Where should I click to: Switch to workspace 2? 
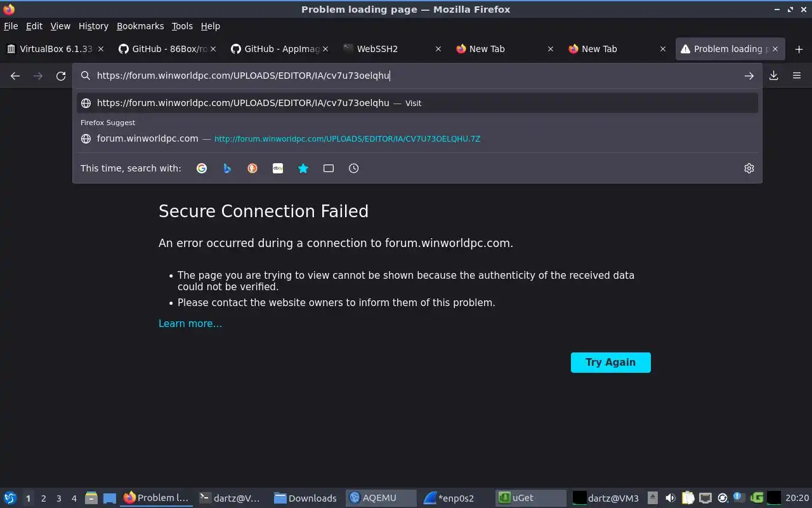[43, 498]
